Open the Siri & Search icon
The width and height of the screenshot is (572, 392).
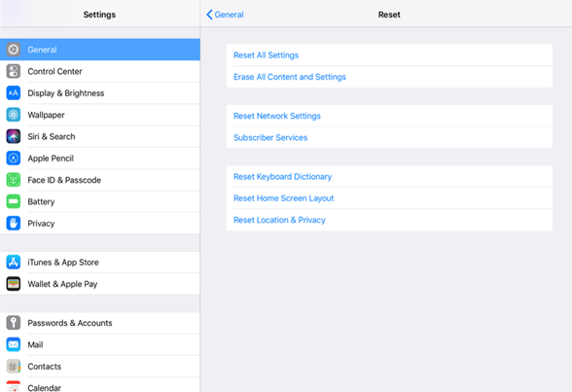coord(14,136)
